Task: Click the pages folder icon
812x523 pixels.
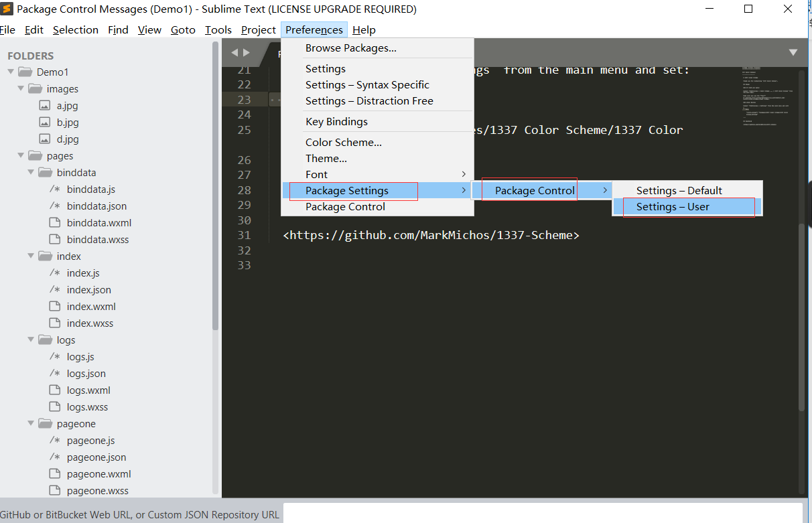Action: (35, 155)
